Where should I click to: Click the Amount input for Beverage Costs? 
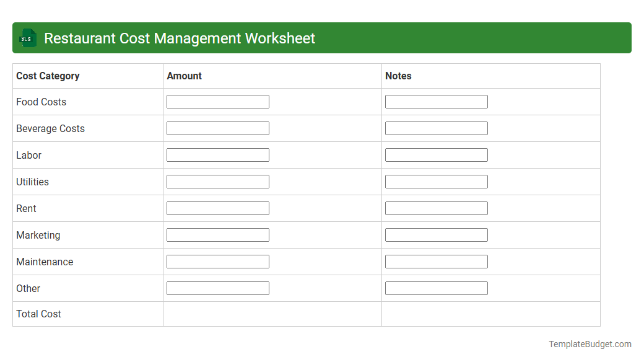[217, 128]
